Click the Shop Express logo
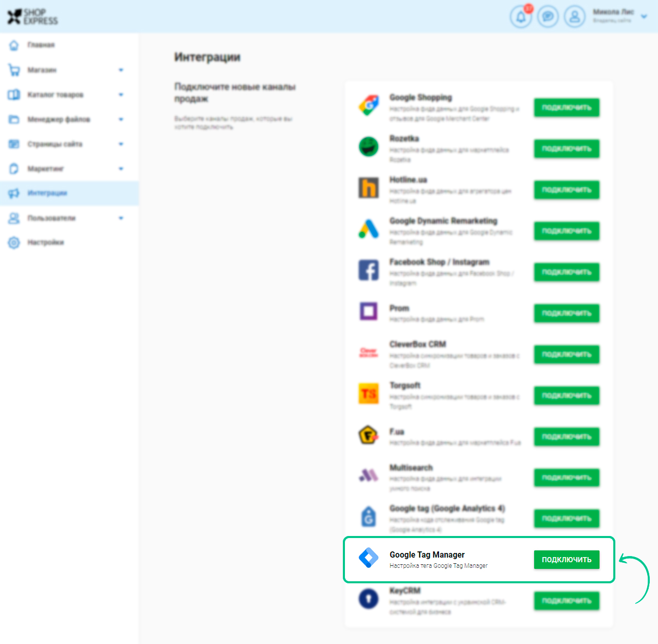 [32, 16]
